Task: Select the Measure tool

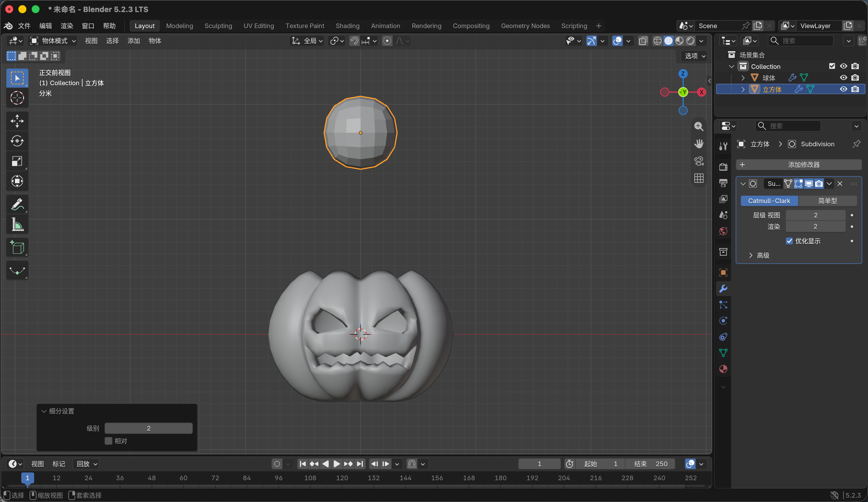Action: [x=17, y=225]
